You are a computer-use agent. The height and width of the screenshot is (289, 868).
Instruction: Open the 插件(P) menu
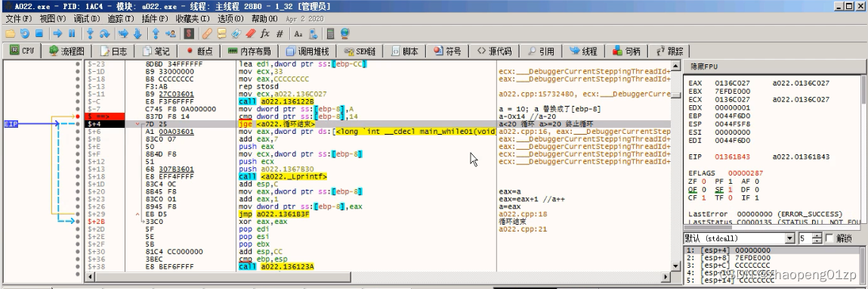[x=154, y=18]
